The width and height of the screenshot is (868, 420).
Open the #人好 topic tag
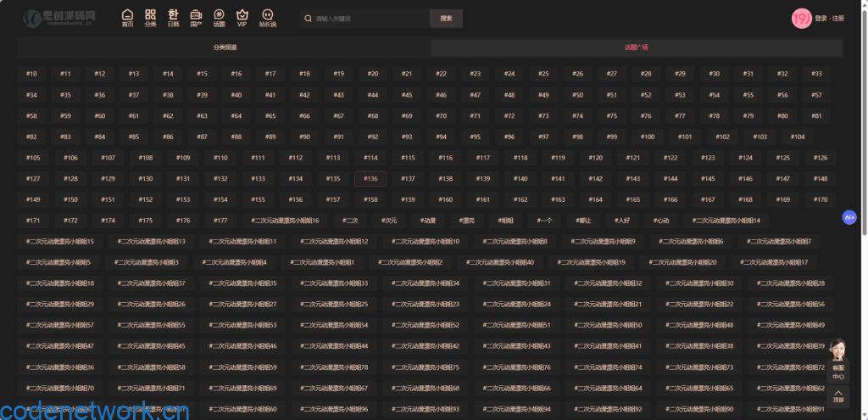click(x=622, y=221)
